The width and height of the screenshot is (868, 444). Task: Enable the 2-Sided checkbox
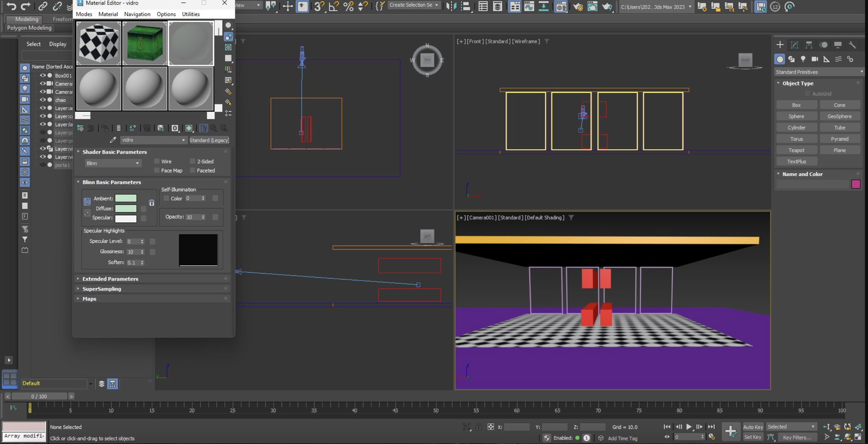[x=192, y=161]
